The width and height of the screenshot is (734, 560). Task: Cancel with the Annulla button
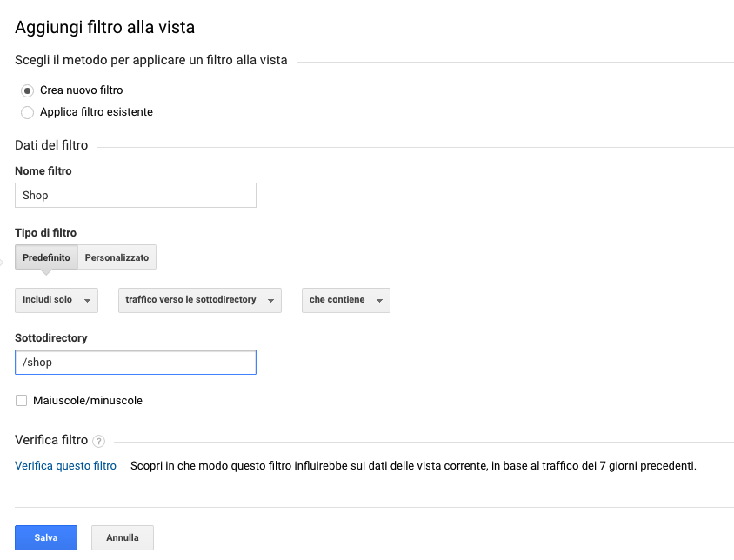122,537
